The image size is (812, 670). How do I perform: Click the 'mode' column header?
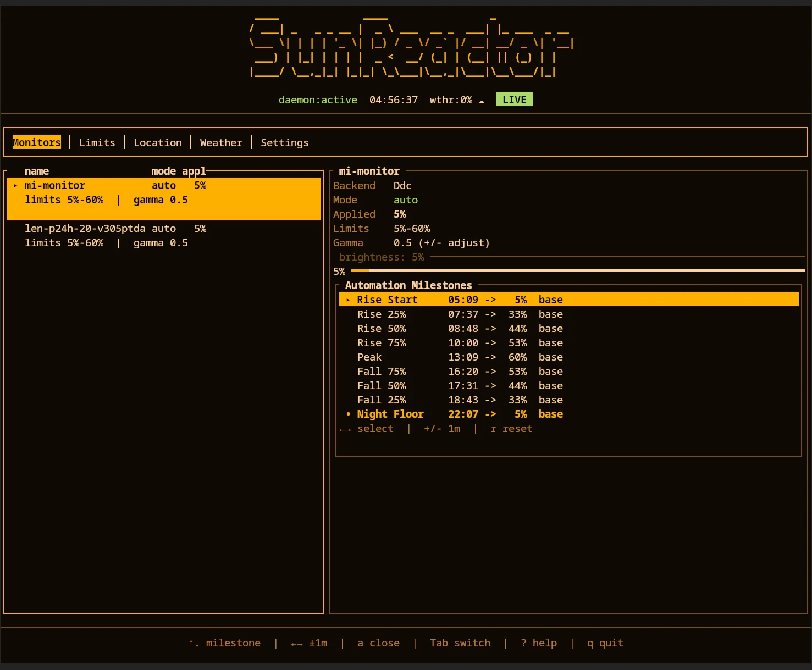pyautogui.click(x=164, y=171)
